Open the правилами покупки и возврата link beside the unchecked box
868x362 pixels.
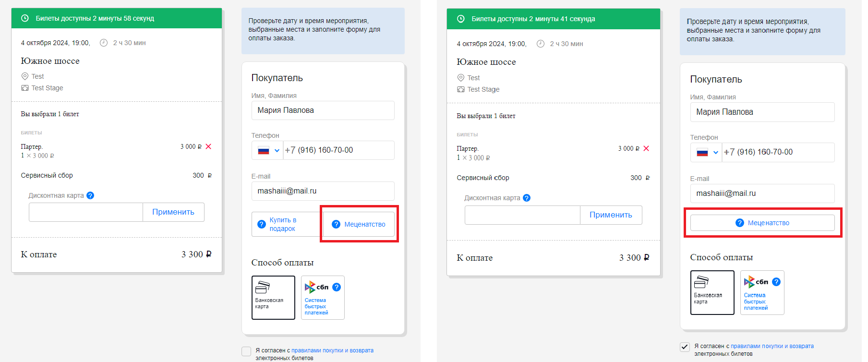(x=332, y=350)
